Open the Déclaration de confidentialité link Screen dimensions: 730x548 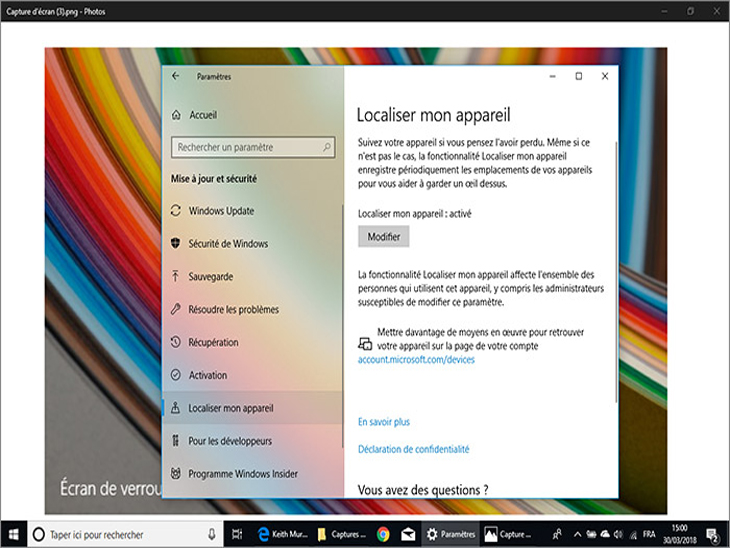point(413,450)
